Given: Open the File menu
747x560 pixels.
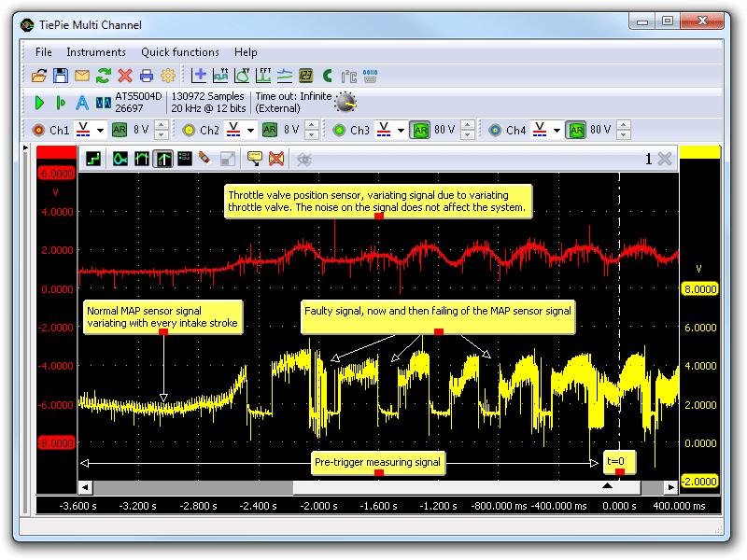Looking at the screenshot, I should (x=43, y=52).
